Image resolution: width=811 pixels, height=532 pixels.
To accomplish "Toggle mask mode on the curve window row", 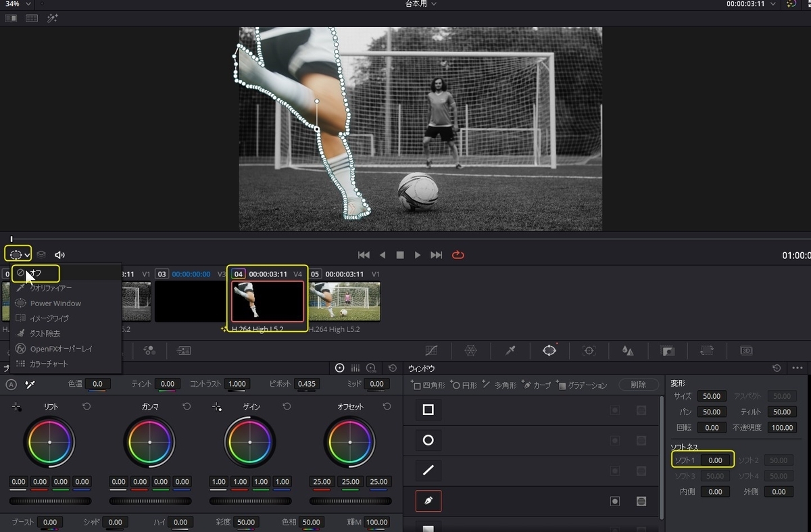I will point(641,501).
